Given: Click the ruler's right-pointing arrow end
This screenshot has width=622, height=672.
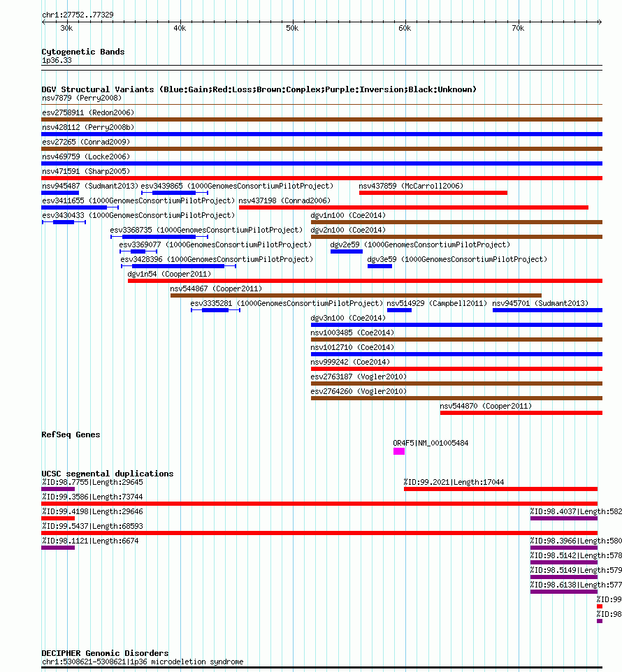Looking at the screenshot, I should [600, 22].
